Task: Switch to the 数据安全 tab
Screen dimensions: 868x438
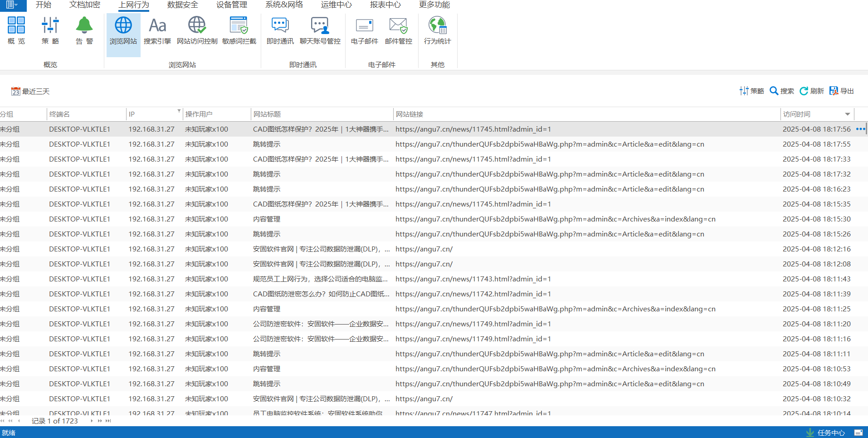Action: click(x=182, y=5)
